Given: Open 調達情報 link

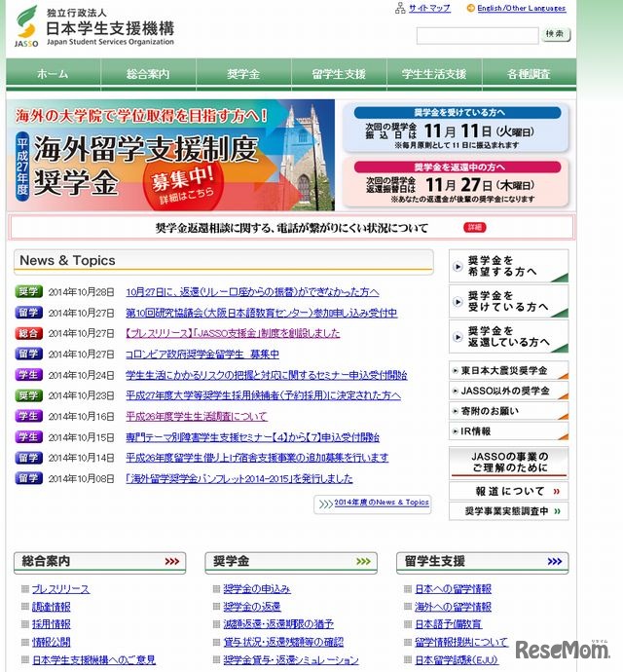Looking at the screenshot, I should 52,607.
